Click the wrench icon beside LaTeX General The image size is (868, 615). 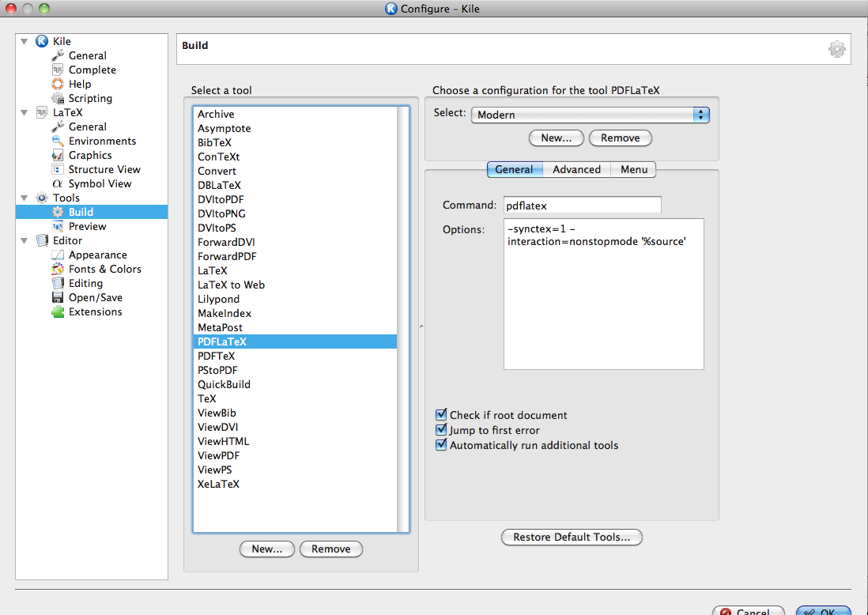pyautogui.click(x=58, y=126)
